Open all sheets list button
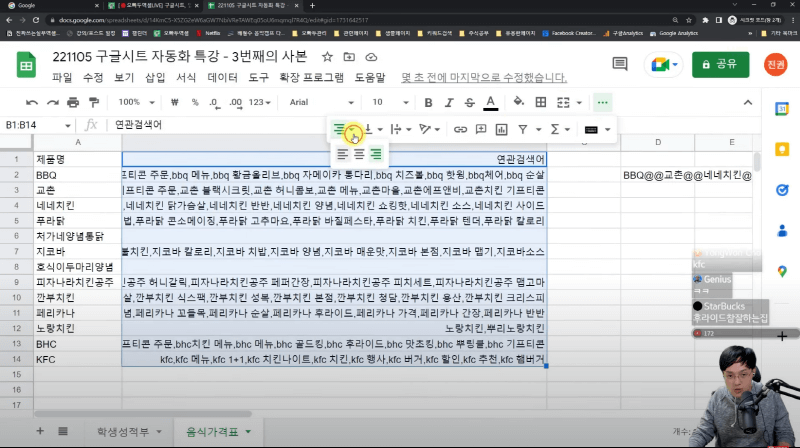The image size is (800, 448). pos(63,432)
